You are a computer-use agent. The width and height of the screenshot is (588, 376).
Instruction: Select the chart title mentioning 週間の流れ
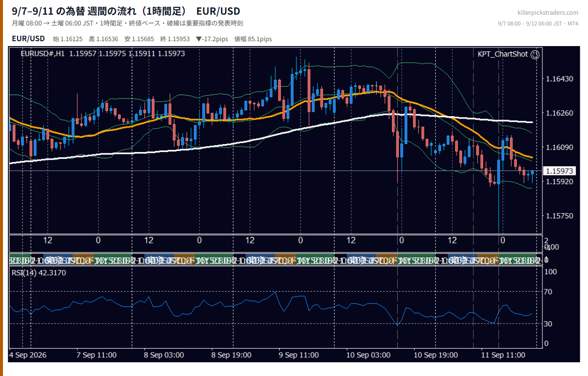point(126,11)
